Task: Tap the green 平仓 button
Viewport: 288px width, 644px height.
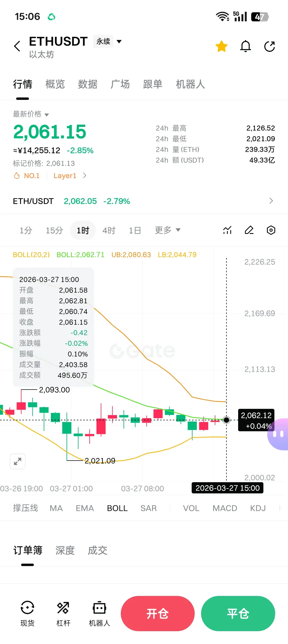Action: coord(238,614)
